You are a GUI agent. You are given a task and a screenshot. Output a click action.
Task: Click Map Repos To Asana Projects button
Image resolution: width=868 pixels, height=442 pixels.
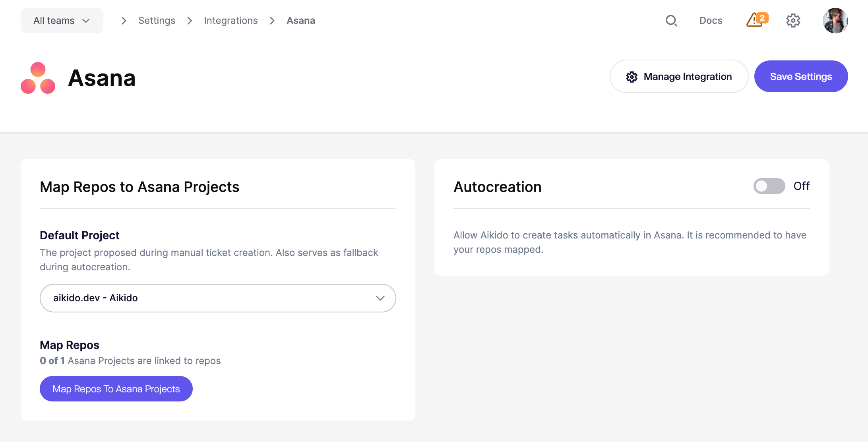tap(116, 389)
